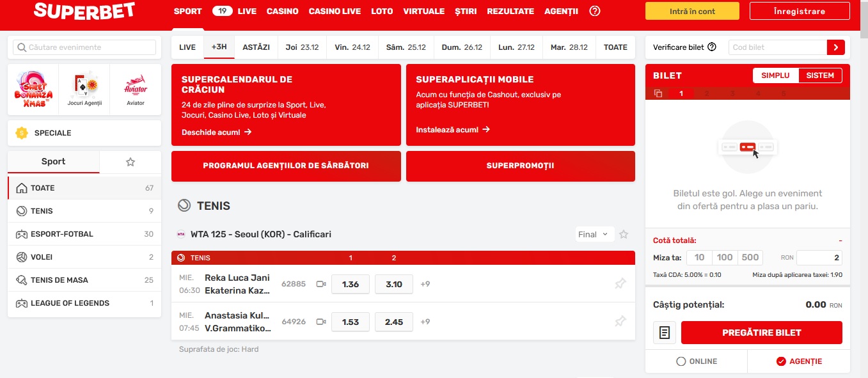This screenshot has height=378, width=868.
Task: Pick the Tenis de Masa paddle icon
Action: click(21, 280)
